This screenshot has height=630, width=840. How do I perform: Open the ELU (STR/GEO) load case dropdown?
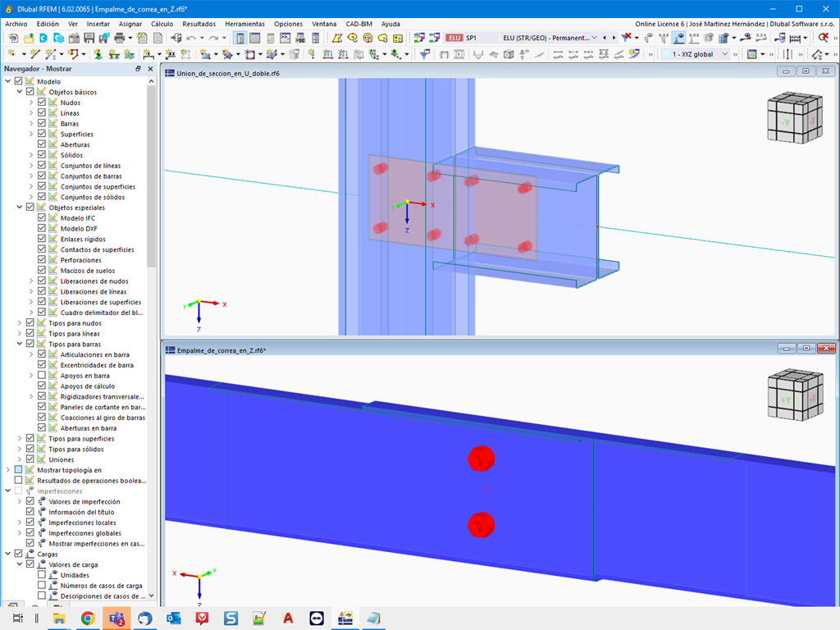(x=549, y=38)
